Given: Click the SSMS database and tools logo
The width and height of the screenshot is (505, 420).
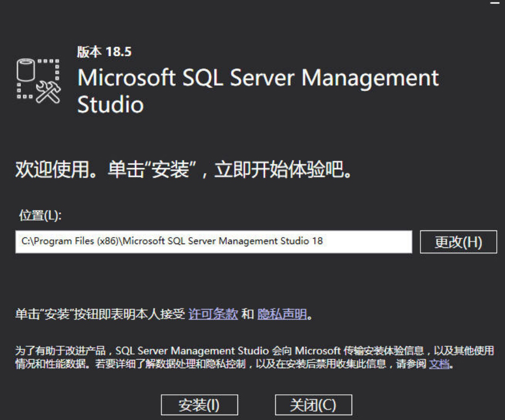Looking at the screenshot, I should click(x=38, y=81).
